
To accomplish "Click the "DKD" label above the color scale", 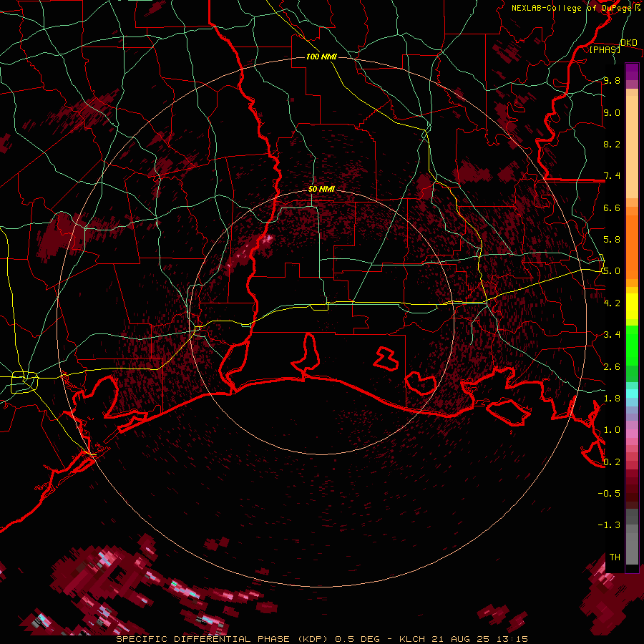I will point(628,43).
